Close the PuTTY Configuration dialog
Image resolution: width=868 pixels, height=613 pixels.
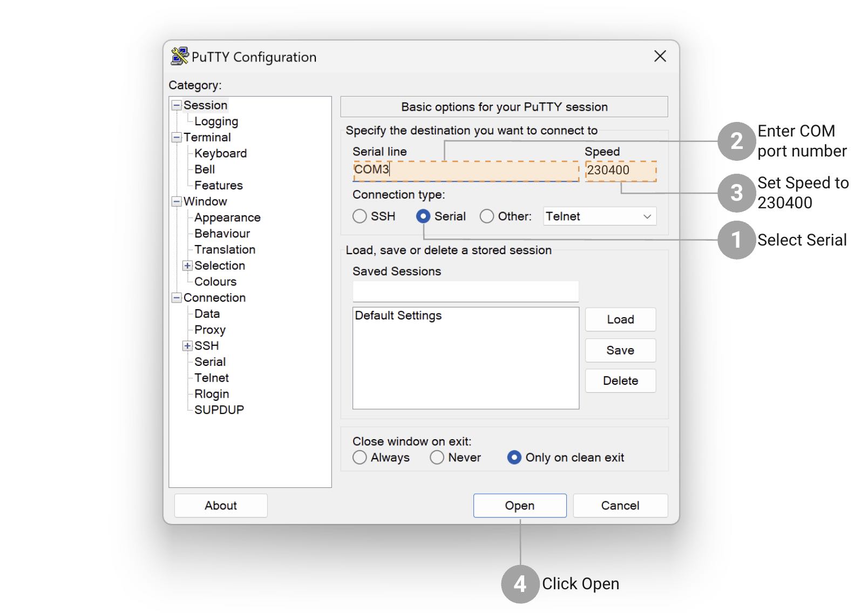(x=660, y=56)
